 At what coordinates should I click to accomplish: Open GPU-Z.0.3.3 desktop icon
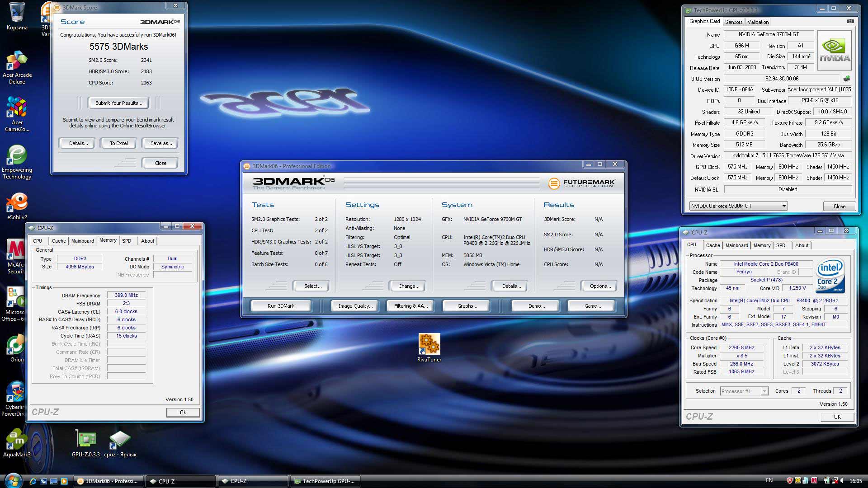click(85, 444)
